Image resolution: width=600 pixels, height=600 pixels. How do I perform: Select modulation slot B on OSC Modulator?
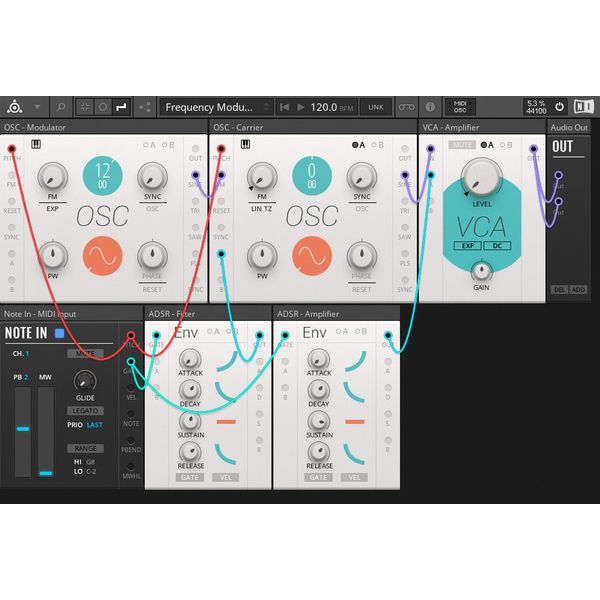(x=168, y=145)
